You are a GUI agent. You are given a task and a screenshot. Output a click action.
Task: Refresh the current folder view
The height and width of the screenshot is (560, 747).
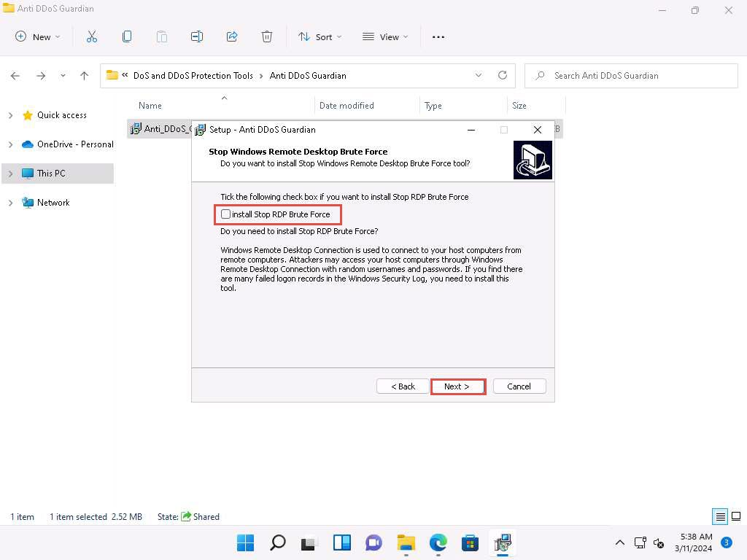coord(502,75)
